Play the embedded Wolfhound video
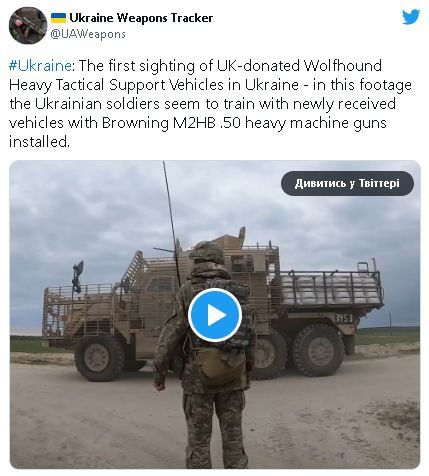 click(215, 315)
